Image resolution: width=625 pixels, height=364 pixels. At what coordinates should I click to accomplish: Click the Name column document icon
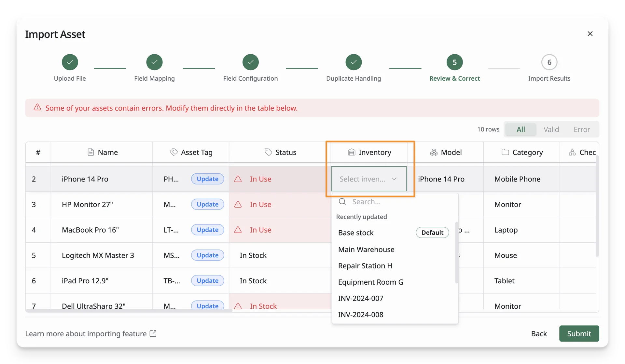[x=91, y=152]
